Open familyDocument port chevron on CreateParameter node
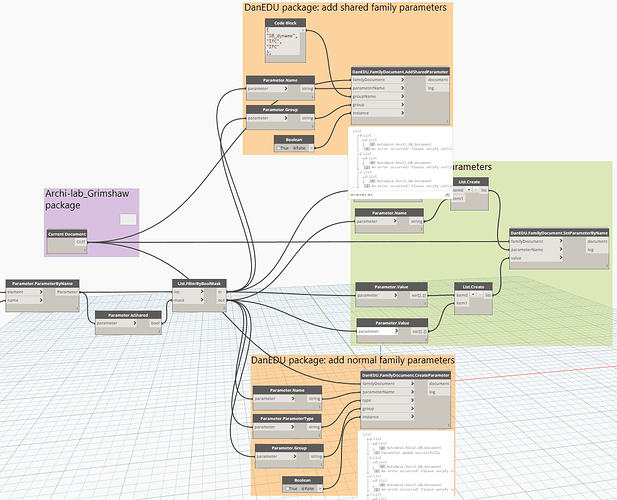This screenshot has height=500, width=617. coord(412,384)
